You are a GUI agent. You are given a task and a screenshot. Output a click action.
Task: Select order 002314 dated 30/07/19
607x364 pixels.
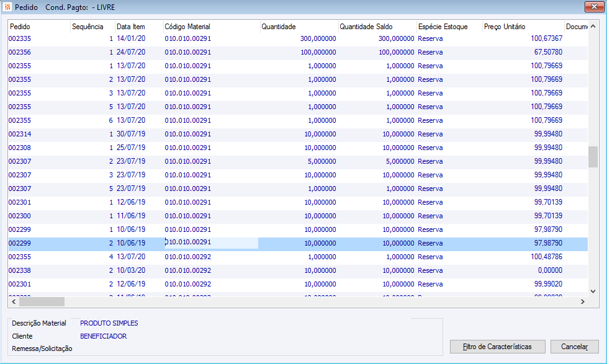(298, 134)
